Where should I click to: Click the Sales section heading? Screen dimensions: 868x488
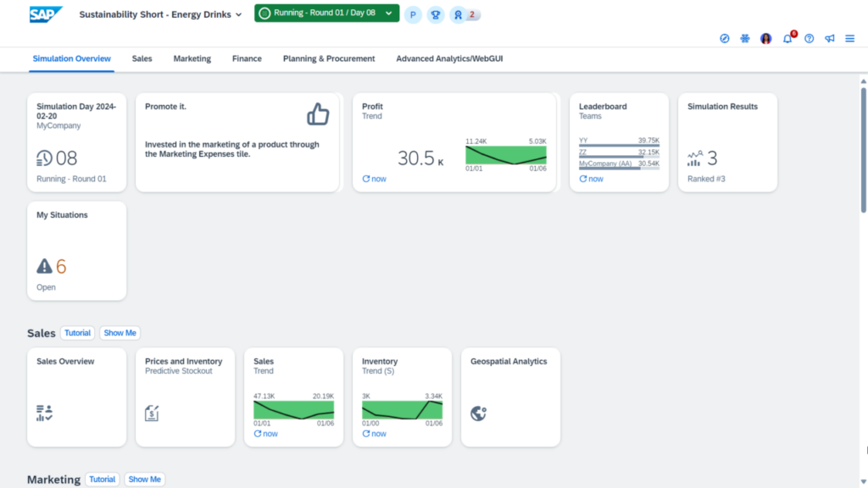coord(41,333)
